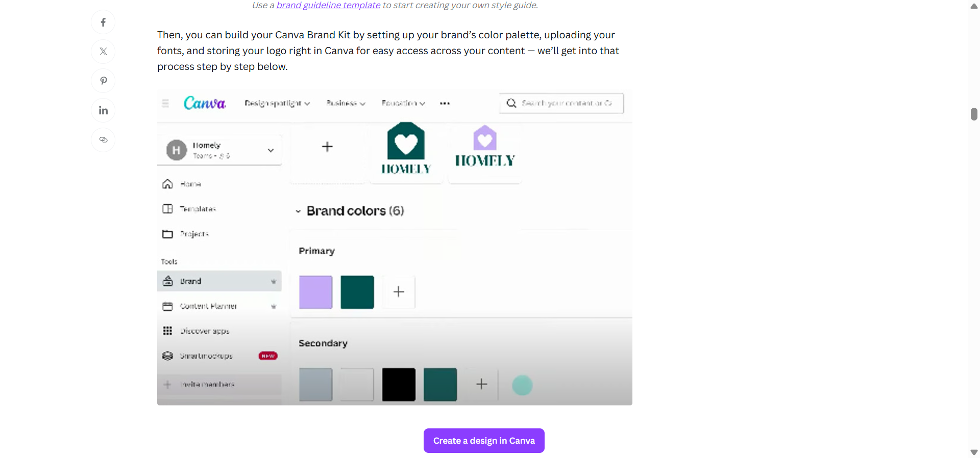980x458 pixels.
Task: Click the Projects folder icon
Action: [x=167, y=234]
